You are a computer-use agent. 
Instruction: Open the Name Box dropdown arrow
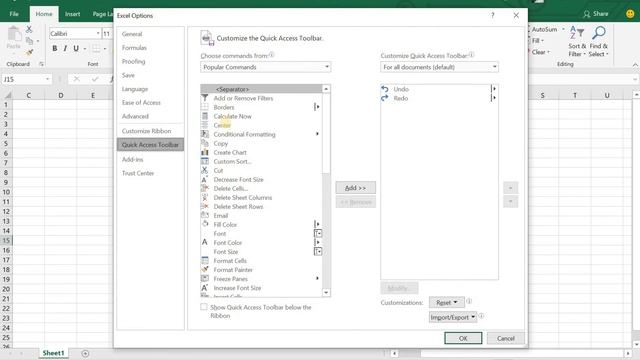click(x=47, y=79)
